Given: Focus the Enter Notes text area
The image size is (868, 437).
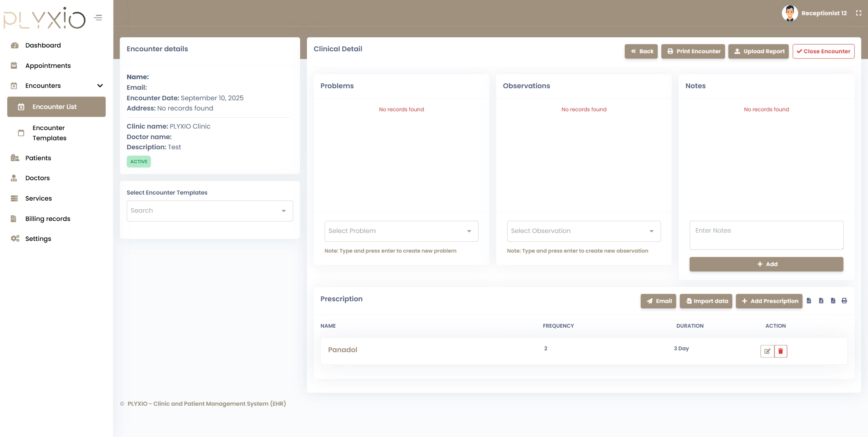Looking at the screenshot, I should point(766,235).
